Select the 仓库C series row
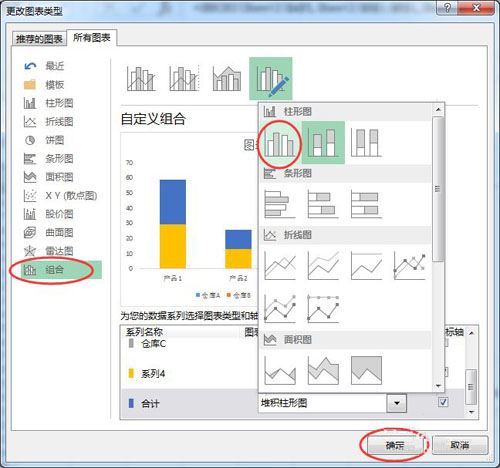 (188, 343)
